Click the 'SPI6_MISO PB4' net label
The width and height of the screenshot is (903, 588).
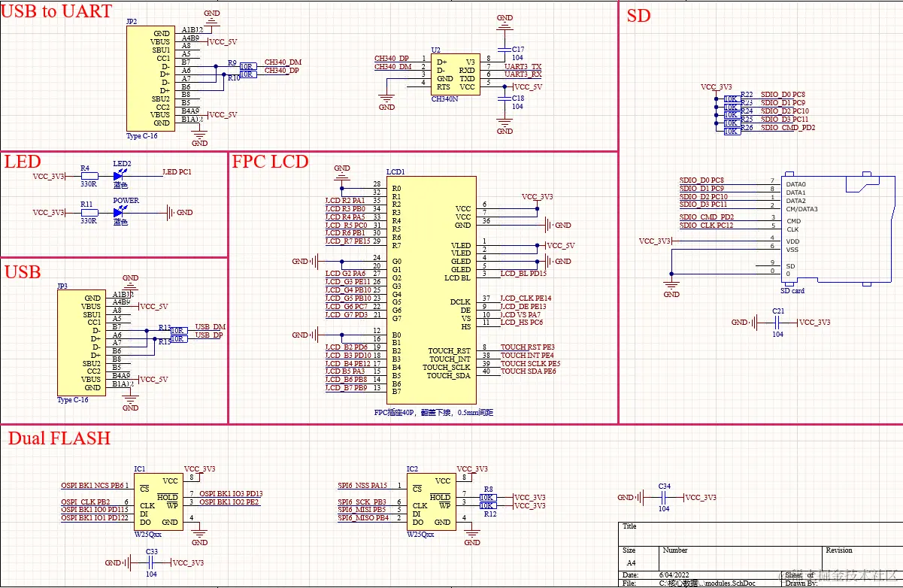click(x=363, y=518)
